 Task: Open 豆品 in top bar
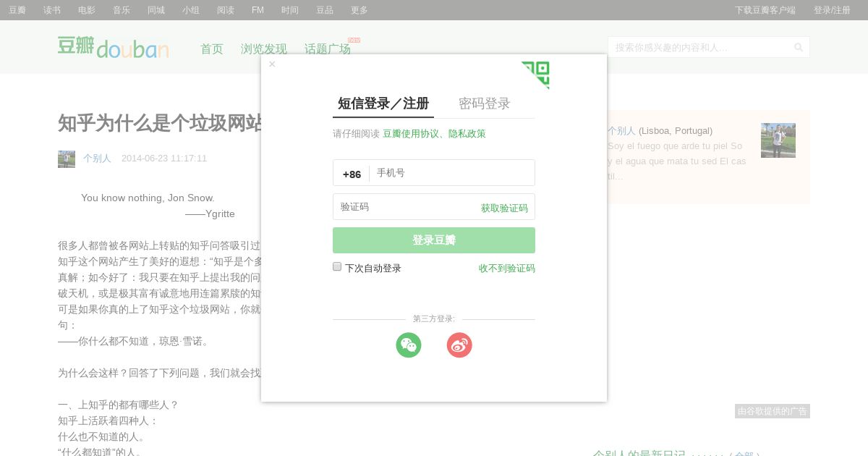[x=325, y=10]
